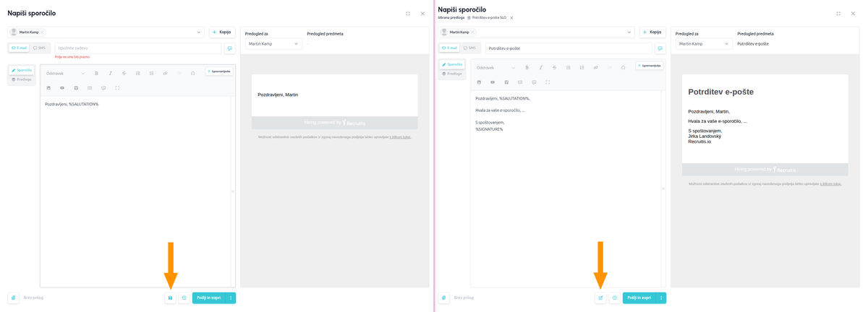Image resolution: width=868 pixels, height=312 pixels.
Task: Insert hyperlink in blank-subject message editor
Action: pos(165,73)
